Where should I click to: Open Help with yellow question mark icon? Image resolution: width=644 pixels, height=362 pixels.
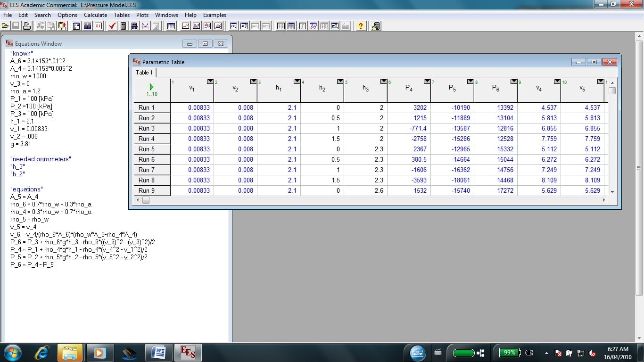(361, 26)
